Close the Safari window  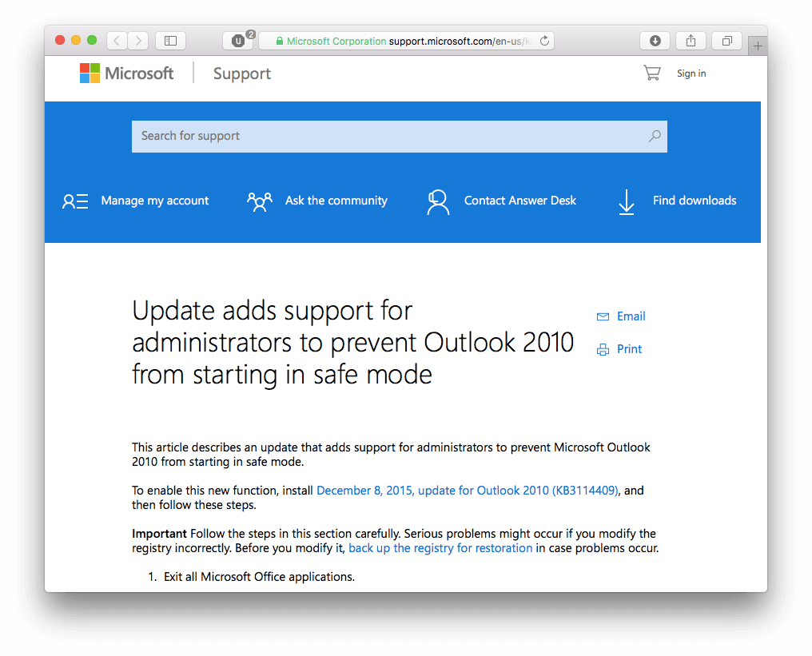point(60,41)
